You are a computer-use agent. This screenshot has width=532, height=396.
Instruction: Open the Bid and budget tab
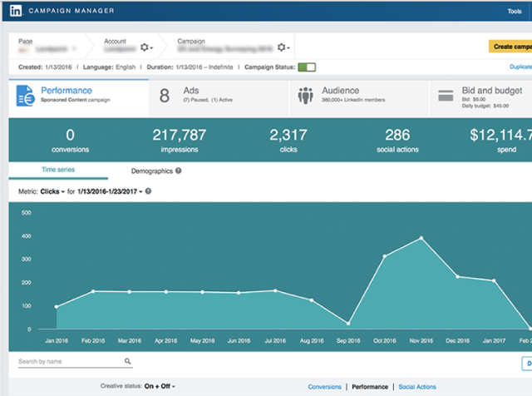point(480,98)
